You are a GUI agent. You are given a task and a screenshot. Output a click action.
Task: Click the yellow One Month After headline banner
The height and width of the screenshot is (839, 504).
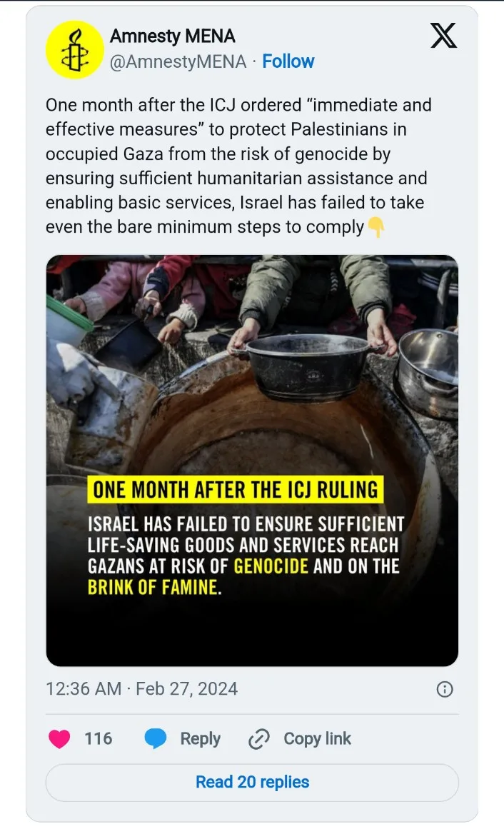click(x=236, y=490)
